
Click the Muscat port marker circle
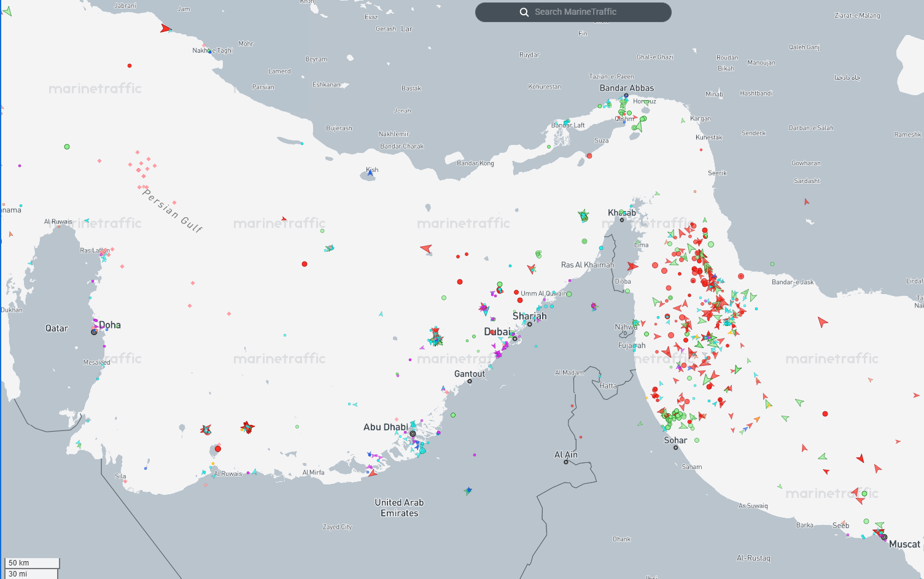(x=884, y=537)
